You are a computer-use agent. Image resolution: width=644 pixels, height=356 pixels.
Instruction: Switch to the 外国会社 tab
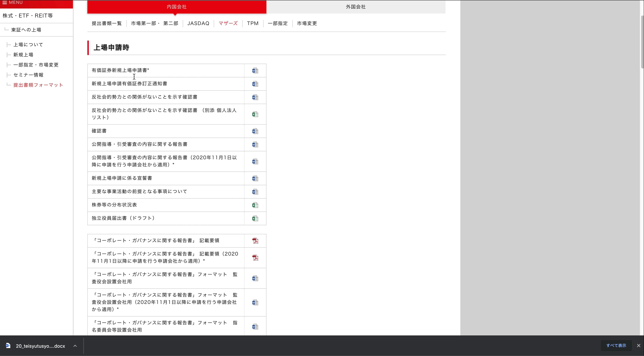click(355, 7)
